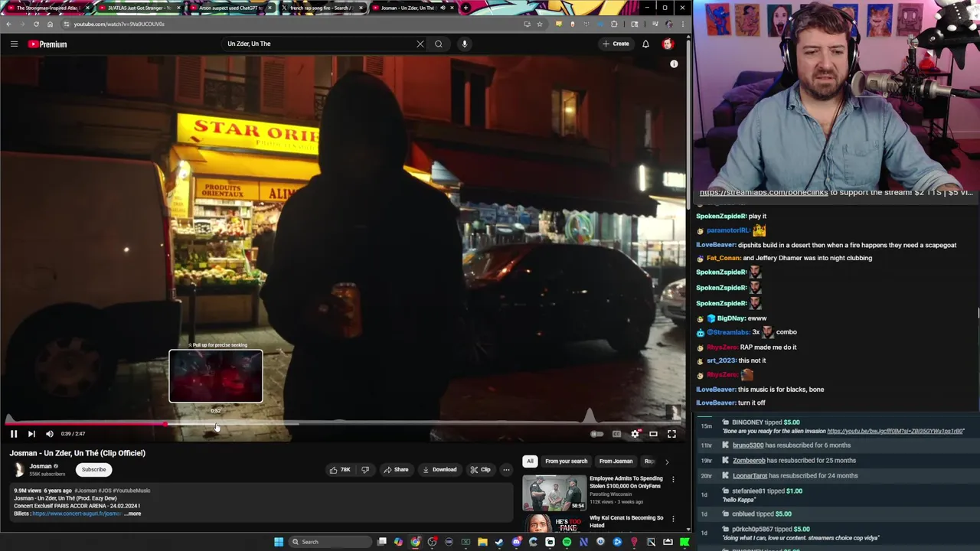
Task: Open the YouTube hamburger guide menu
Action: pos(14,44)
